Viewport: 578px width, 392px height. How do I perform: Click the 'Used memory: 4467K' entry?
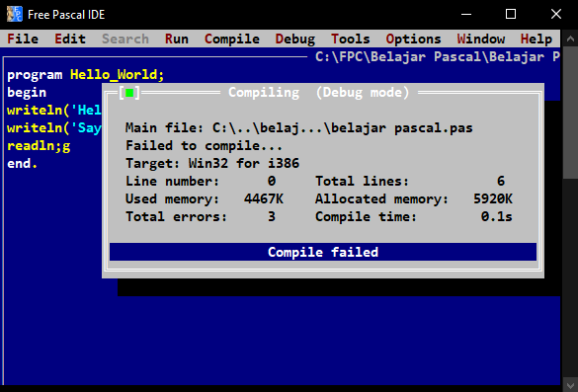[205, 198]
